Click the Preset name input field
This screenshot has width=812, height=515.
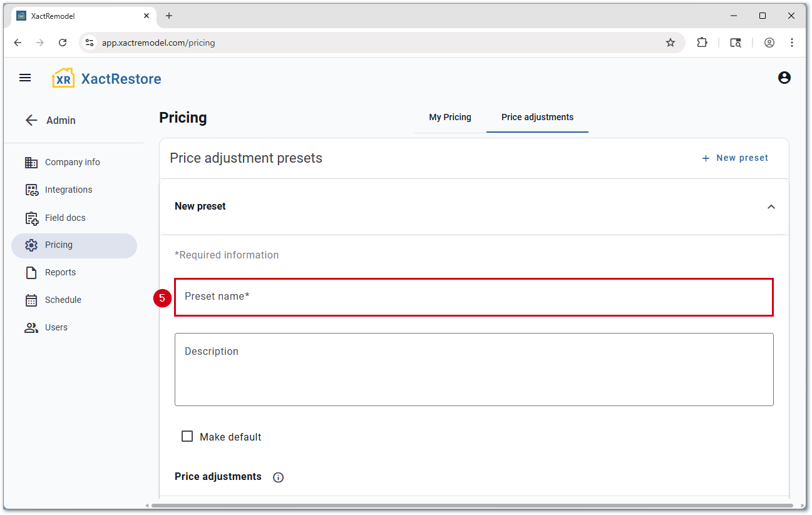473,297
